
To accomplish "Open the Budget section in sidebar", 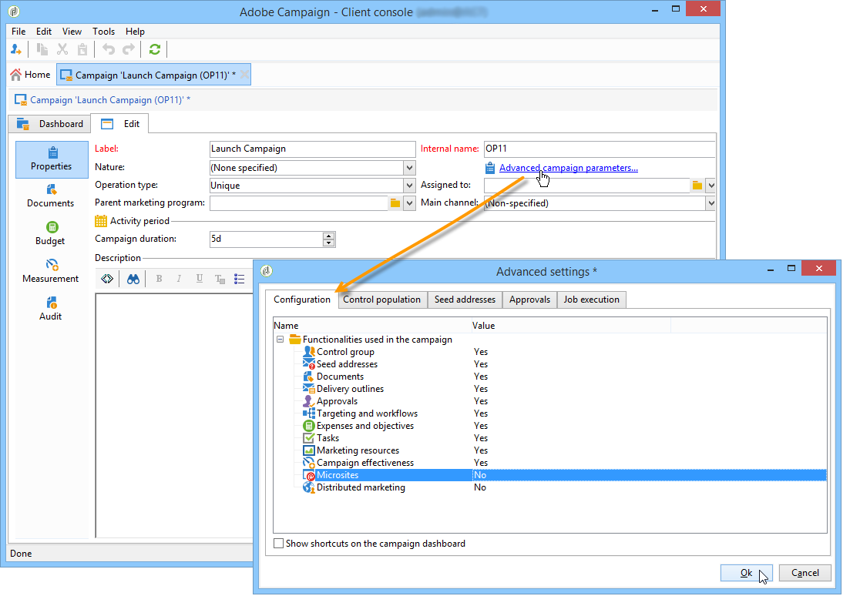I will pyautogui.click(x=50, y=233).
